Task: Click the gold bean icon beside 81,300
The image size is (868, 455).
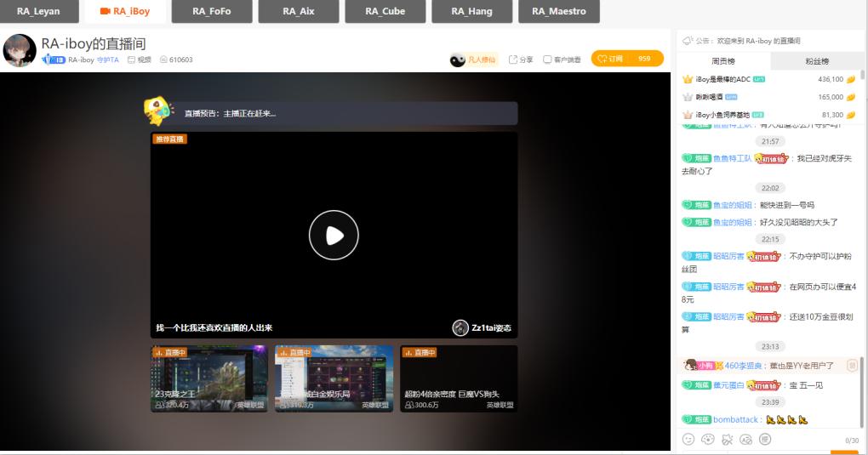Action: [x=851, y=115]
